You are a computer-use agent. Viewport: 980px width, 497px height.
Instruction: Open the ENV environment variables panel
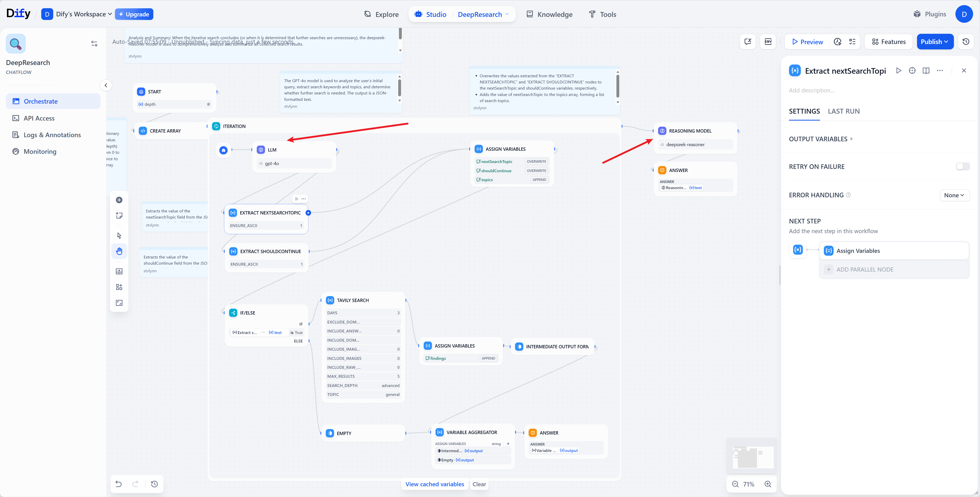tap(768, 41)
